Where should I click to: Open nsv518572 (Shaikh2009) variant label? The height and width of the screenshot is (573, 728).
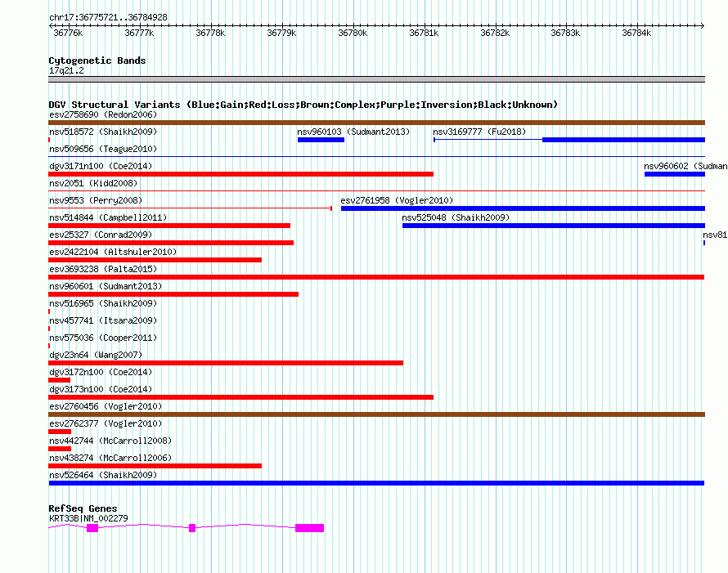pyautogui.click(x=103, y=132)
